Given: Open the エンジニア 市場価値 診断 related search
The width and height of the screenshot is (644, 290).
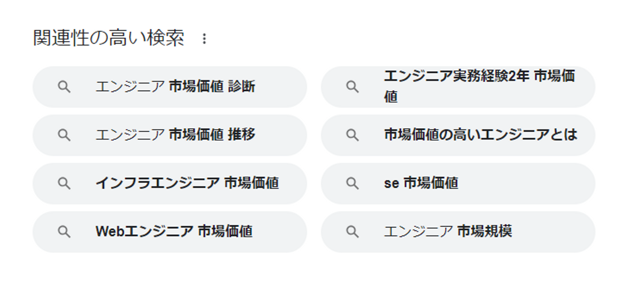Looking at the screenshot, I should pyautogui.click(x=175, y=87).
